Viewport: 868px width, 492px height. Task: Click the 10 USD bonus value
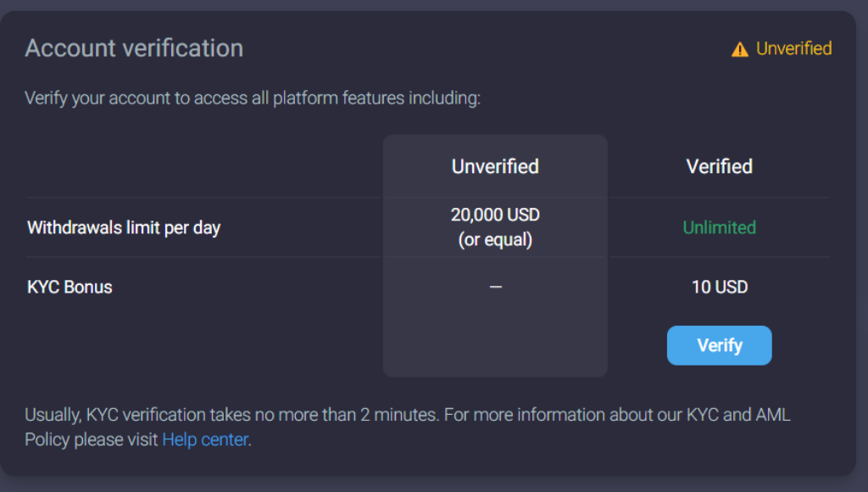(x=719, y=287)
